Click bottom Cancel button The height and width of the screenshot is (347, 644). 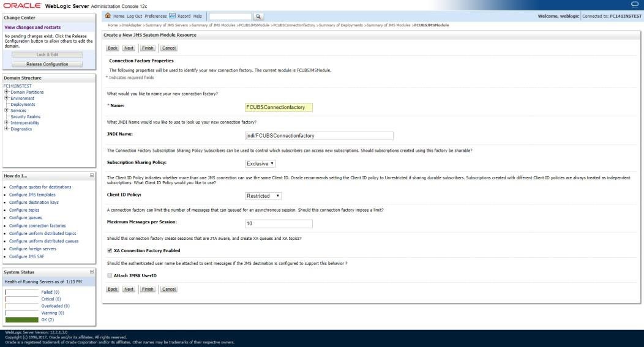point(169,289)
